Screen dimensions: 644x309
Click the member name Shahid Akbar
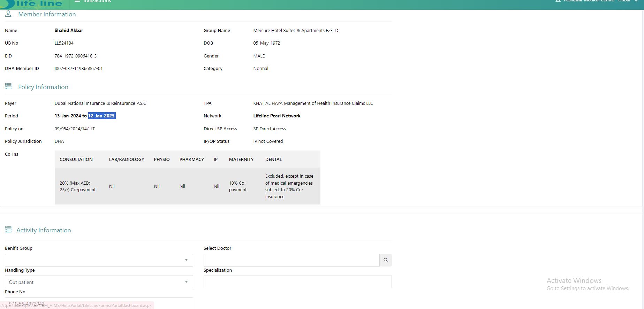(x=69, y=31)
